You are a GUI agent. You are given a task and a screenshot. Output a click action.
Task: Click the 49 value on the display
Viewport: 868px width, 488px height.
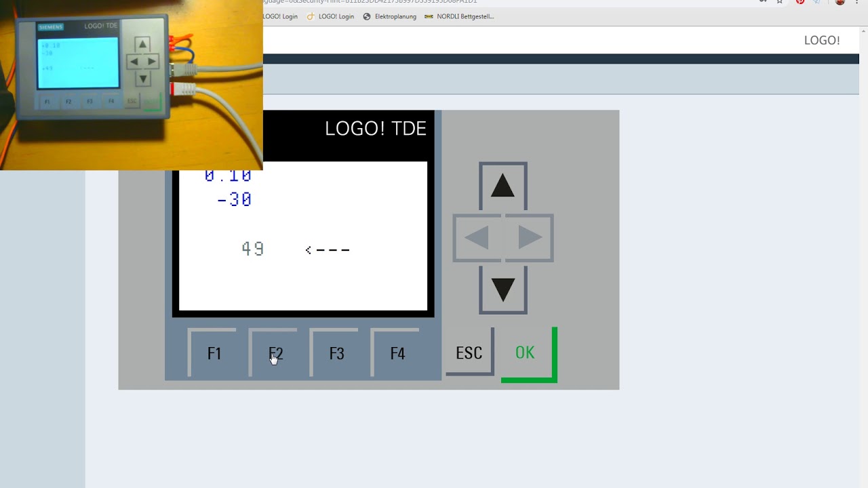(x=253, y=249)
